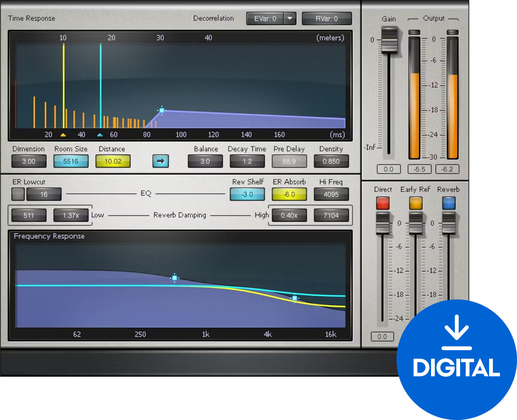Click the RVar: 0 selector

(x=327, y=18)
